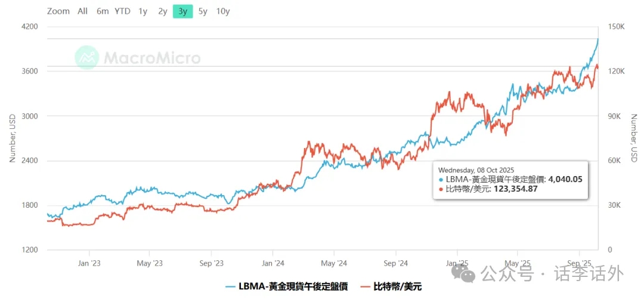Viewport: 644px width, 299px height.
Task: Click the blue gold dot in tooltip
Action: [x=440, y=179]
